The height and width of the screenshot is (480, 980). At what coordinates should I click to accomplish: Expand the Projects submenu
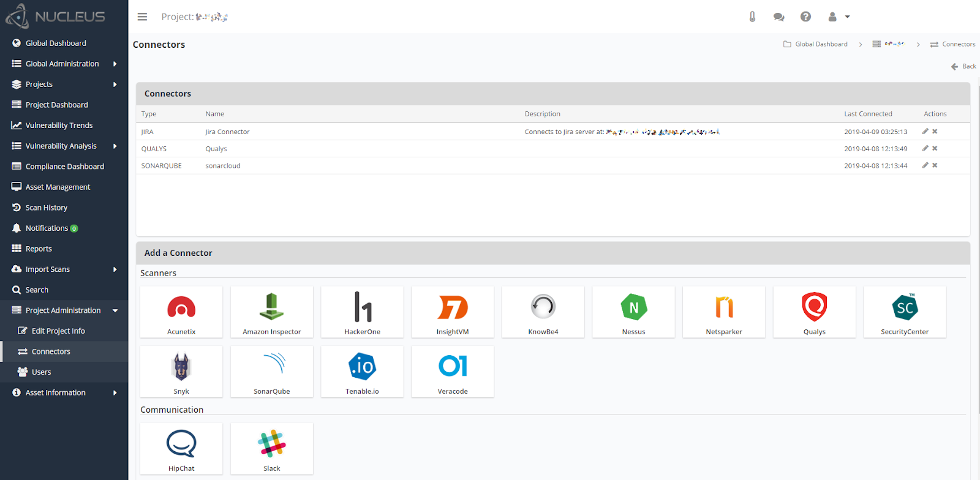[x=64, y=84]
